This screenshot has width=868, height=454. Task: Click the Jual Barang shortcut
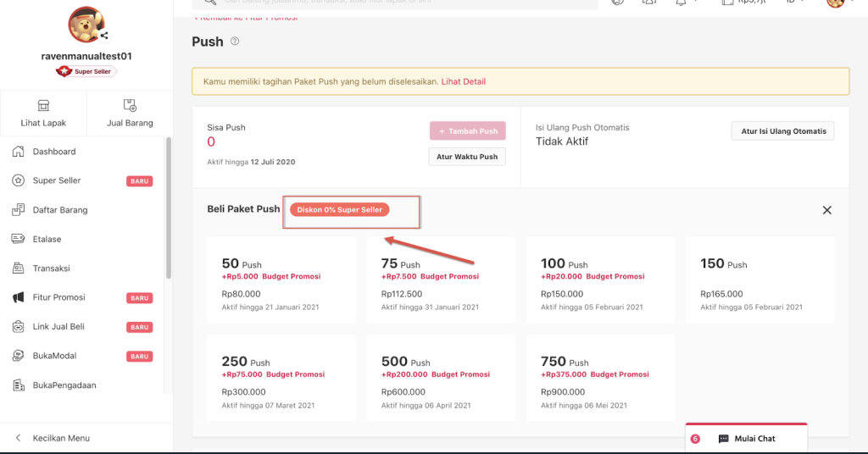pos(130,113)
